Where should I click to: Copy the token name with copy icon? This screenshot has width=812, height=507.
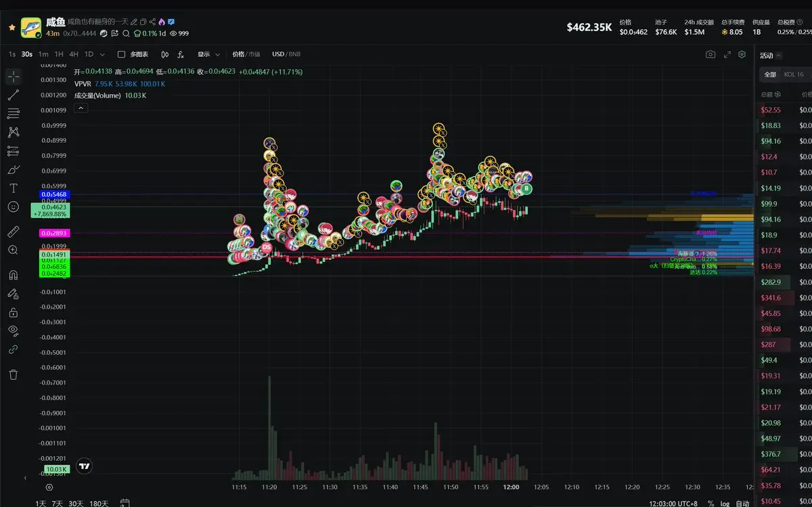click(143, 22)
